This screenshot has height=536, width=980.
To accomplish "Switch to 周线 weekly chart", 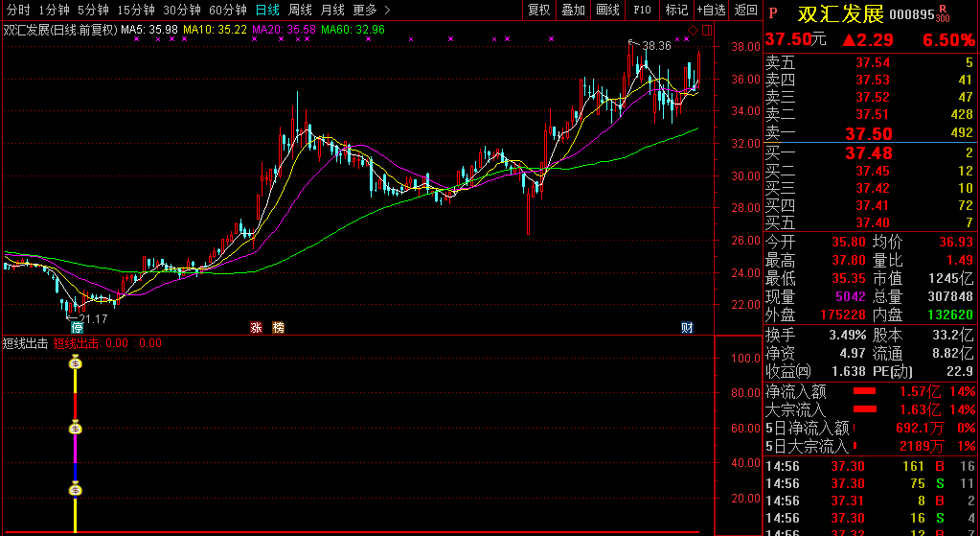I will tap(300, 10).
